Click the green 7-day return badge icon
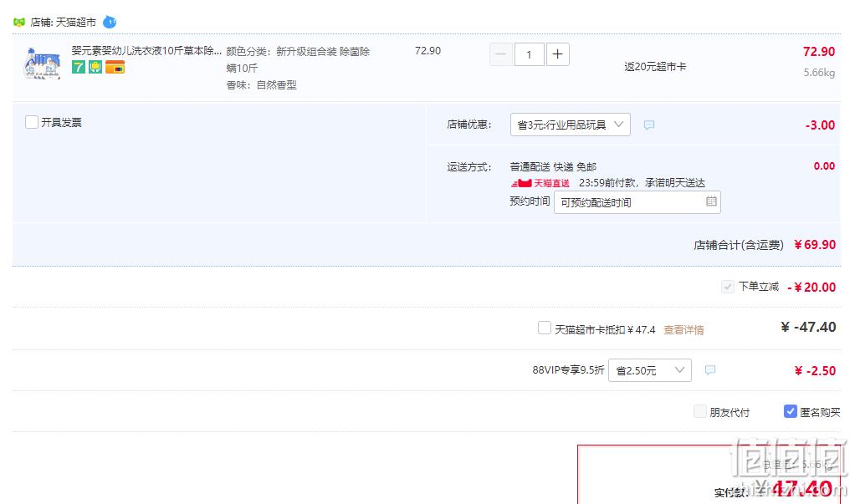Image resolution: width=855 pixels, height=504 pixels. click(79, 67)
